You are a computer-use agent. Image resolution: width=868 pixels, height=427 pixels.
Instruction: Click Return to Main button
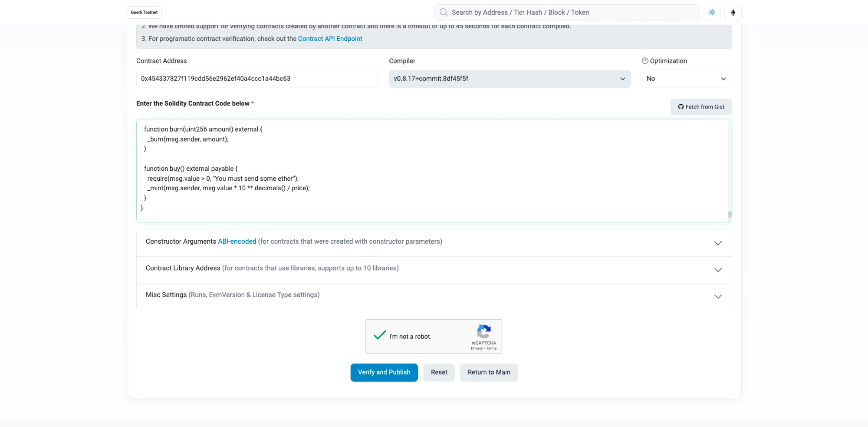pyautogui.click(x=489, y=372)
